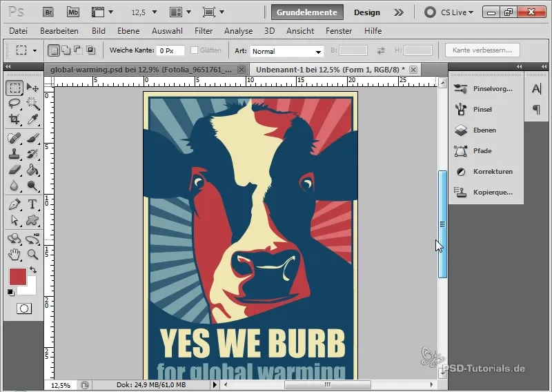This screenshot has height=392, width=552.
Task: Open the Datei menu
Action: (x=19, y=31)
